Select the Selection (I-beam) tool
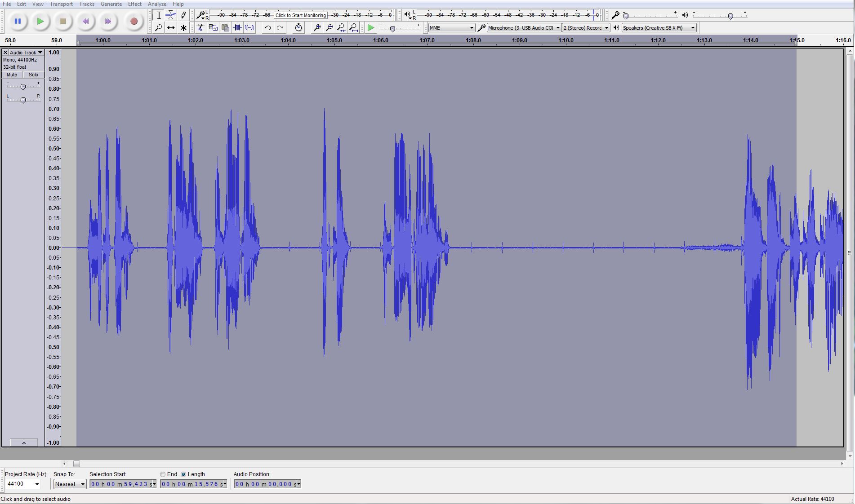This screenshot has height=504, width=855. (x=159, y=15)
